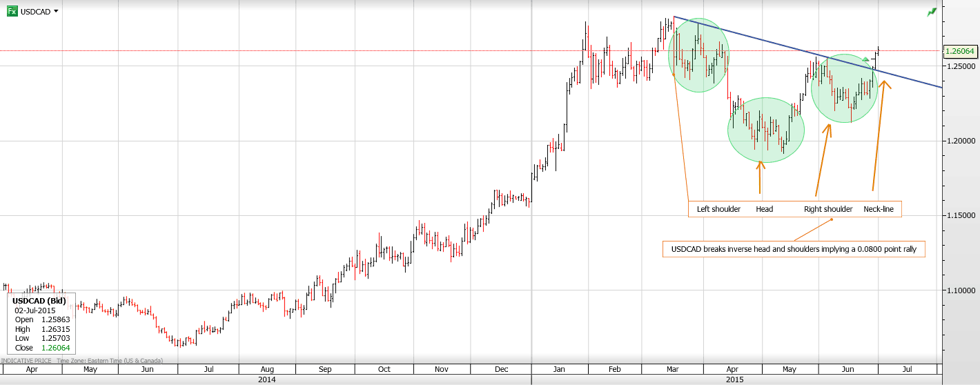Select the green head circle annotation

pyautogui.click(x=766, y=130)
